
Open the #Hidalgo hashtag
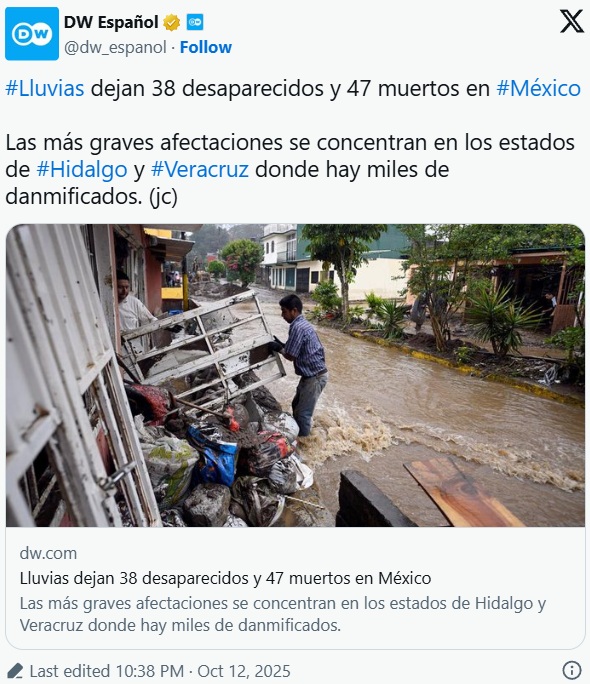pyautogui.click(x=82, y=170)
